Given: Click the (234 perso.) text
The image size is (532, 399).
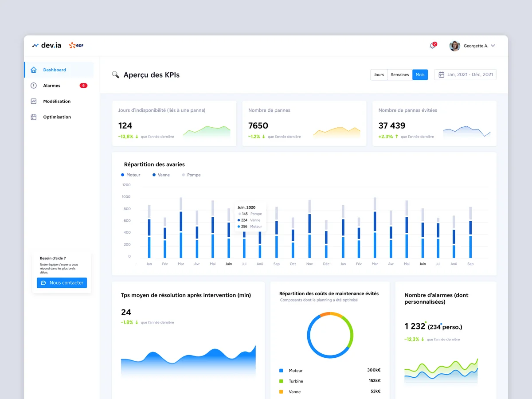Looking at the screenshot, I should [445, 327].
